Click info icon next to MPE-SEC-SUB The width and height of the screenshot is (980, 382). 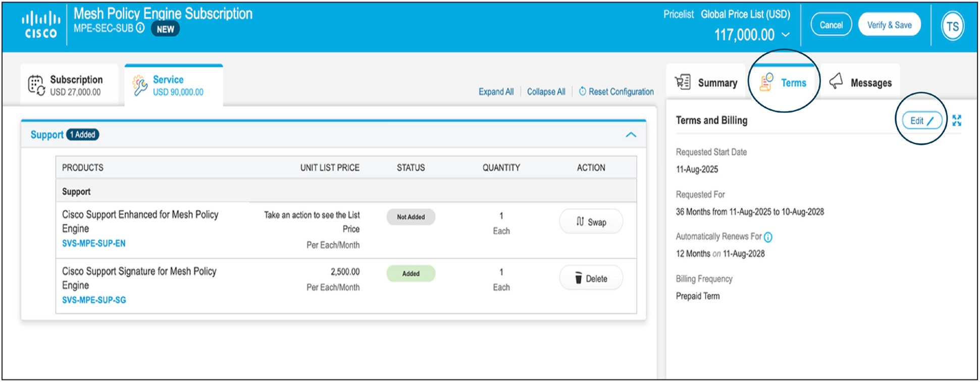click(x=140, y=28)
